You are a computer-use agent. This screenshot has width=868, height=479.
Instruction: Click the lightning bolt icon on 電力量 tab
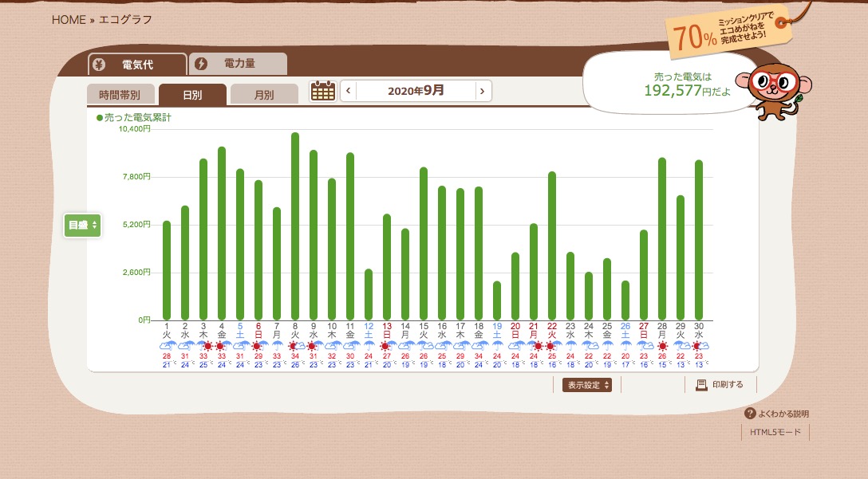pos(201,64)
